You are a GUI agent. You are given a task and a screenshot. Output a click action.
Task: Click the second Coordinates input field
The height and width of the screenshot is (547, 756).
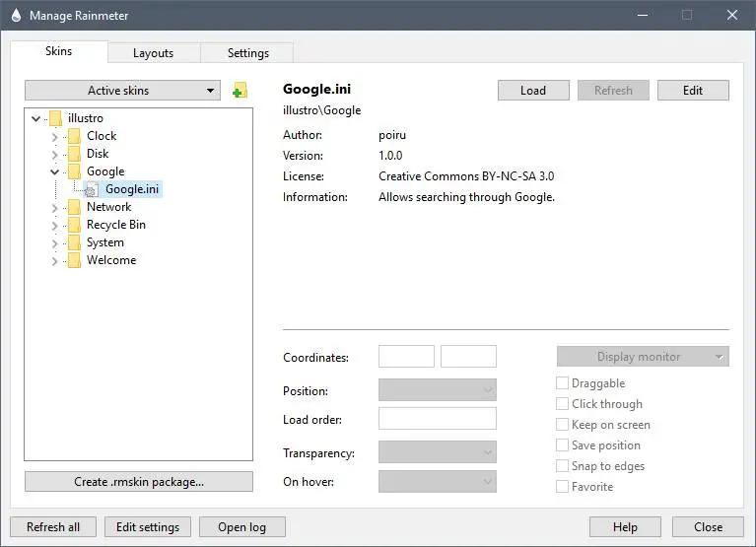(468, 357)
